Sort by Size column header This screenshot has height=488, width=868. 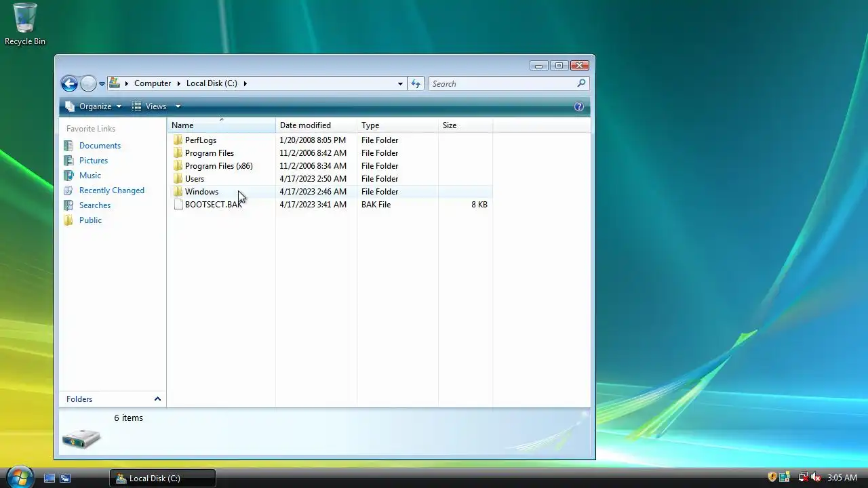click(x=466, y=125)
